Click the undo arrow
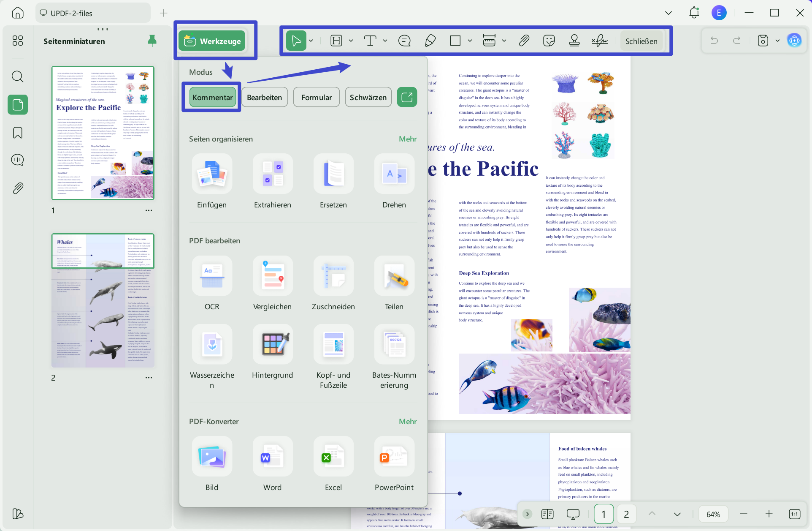812x531 pixels. [714, 41]
